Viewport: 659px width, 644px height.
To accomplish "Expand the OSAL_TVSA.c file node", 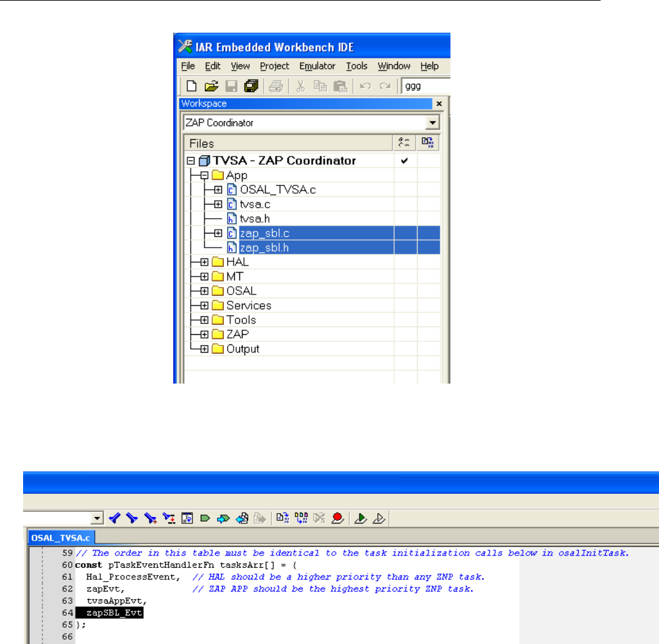I will pos(218,189).
